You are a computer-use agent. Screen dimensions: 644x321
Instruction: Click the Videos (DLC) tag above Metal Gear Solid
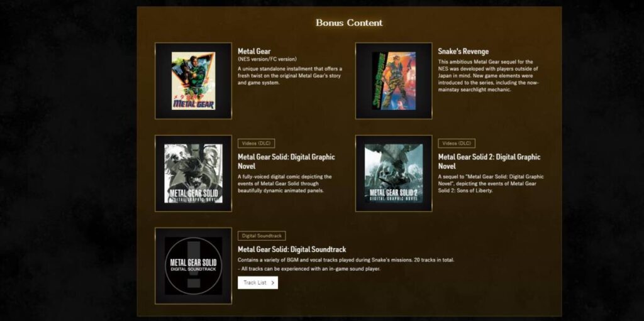click(x=256, y=143)
